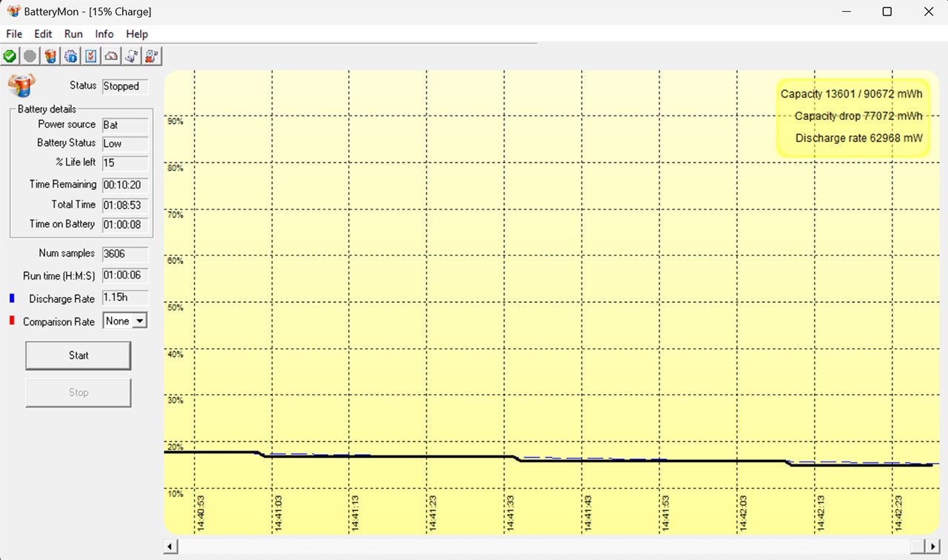Click the Time on Battery value 01:00:08
This screenshot has width=948, height=560.
coord(125,224)
